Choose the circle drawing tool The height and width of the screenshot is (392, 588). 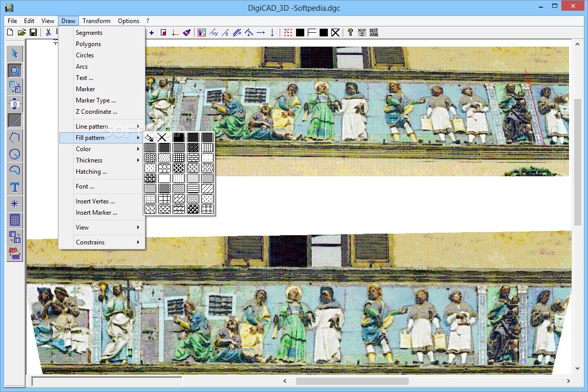(x=15, y=154)
